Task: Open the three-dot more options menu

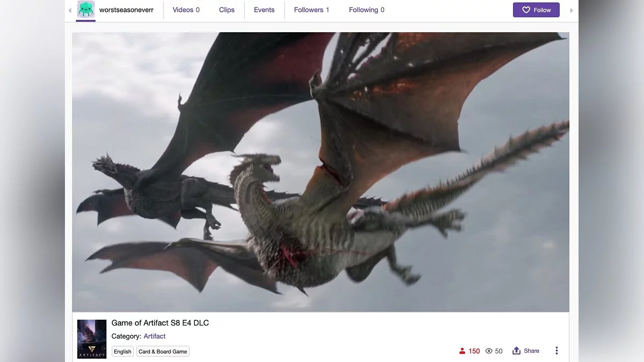Action: (x=557, y=351)
